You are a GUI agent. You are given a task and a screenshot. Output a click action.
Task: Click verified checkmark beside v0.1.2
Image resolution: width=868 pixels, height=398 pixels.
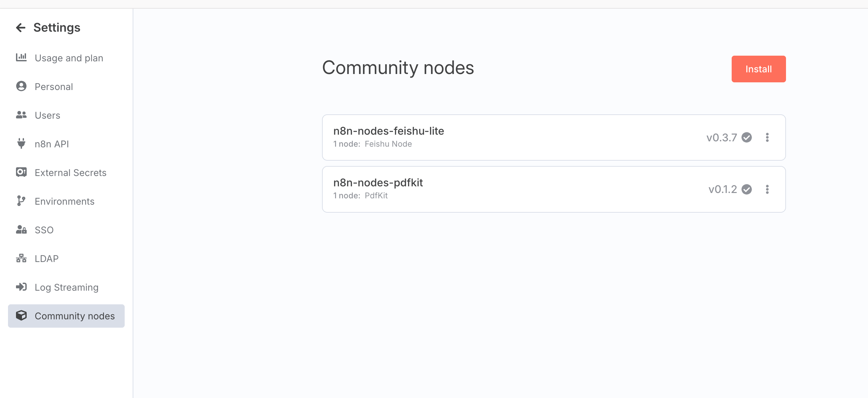[x=746, y=189]
